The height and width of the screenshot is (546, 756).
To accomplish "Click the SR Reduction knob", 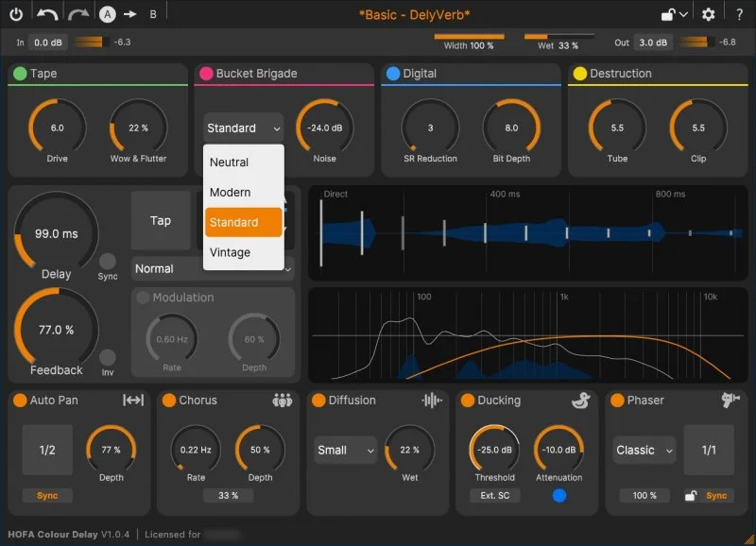I will point(431,128).
